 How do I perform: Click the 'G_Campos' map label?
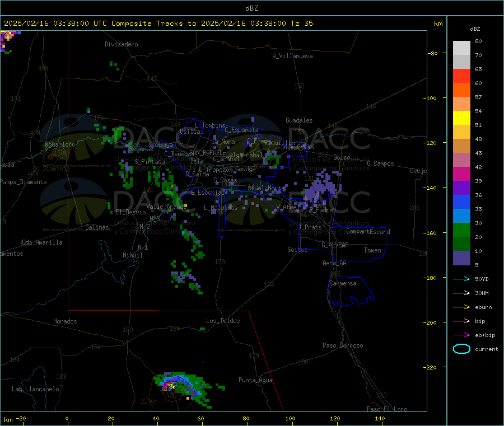[x=380, y=163]
